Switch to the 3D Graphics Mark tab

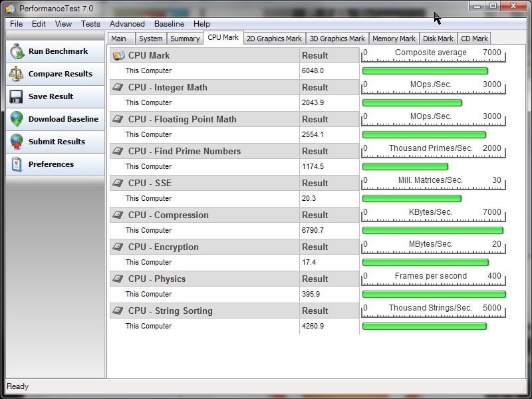tap(337, 39)
